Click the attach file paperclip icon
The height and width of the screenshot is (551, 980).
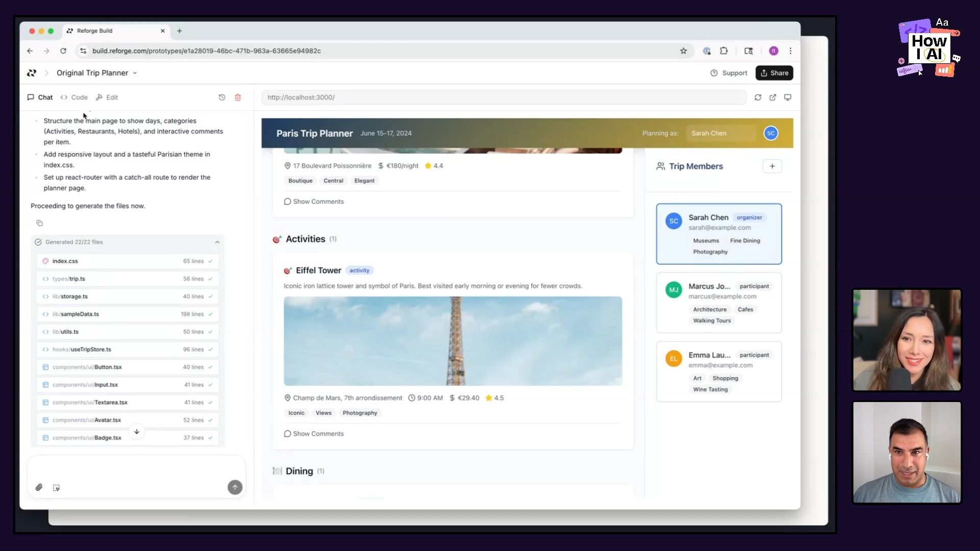39,487
